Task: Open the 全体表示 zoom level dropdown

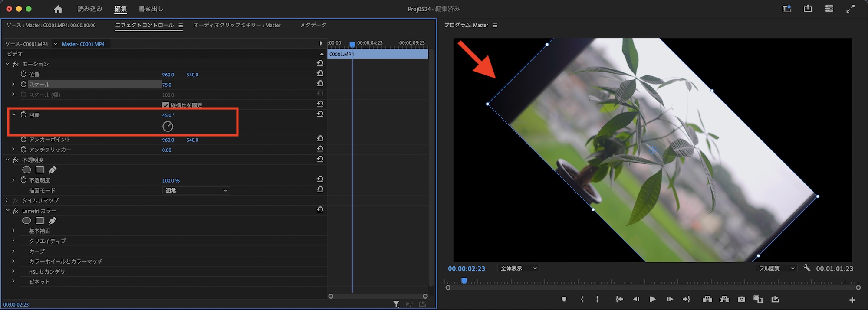Action: [x=519, y=268]
